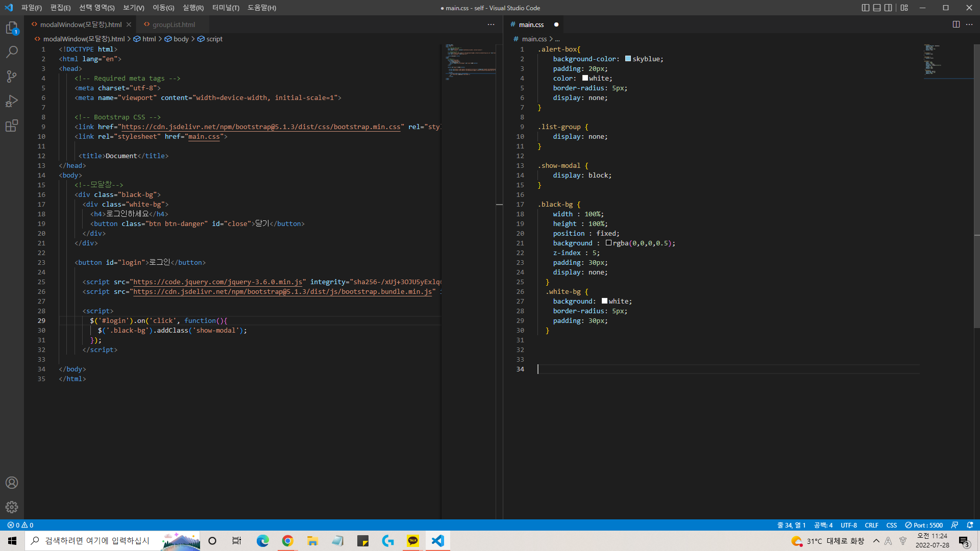
Task: Open the Search view in activity bar
Action: pos(12,52)
